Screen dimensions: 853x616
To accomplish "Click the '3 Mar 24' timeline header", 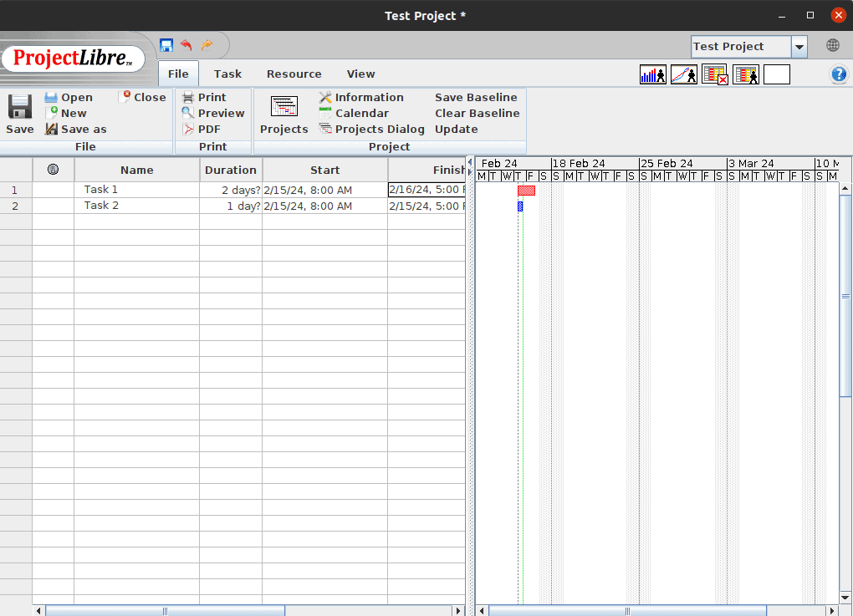I will pos(771,163).
